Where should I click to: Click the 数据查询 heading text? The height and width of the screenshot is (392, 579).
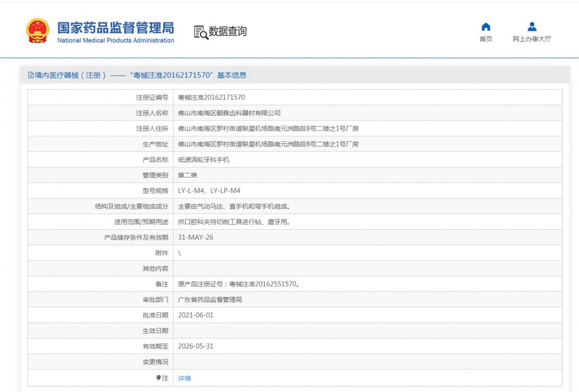click(228, 32)
